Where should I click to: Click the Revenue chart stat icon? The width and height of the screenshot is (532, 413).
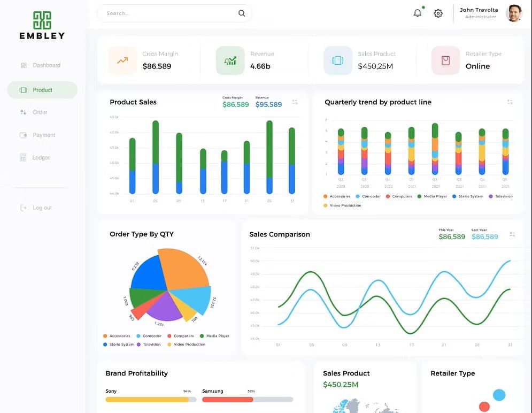tap(229, 60)
